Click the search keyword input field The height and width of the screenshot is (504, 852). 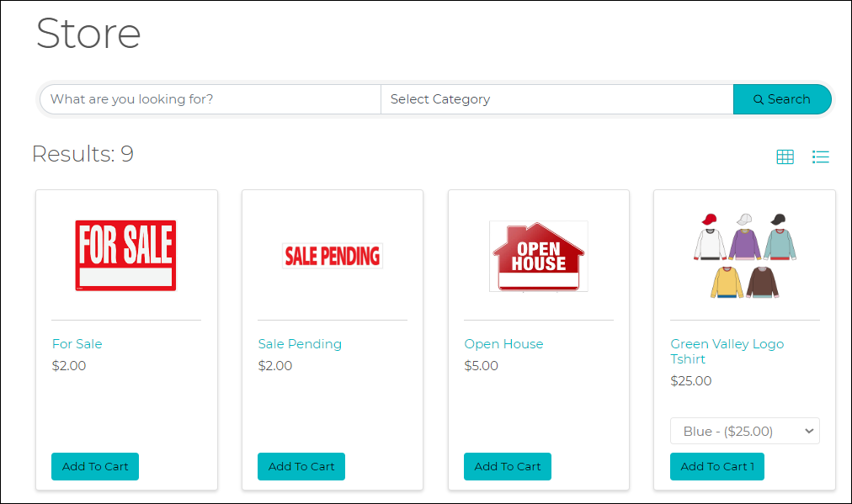210,99
